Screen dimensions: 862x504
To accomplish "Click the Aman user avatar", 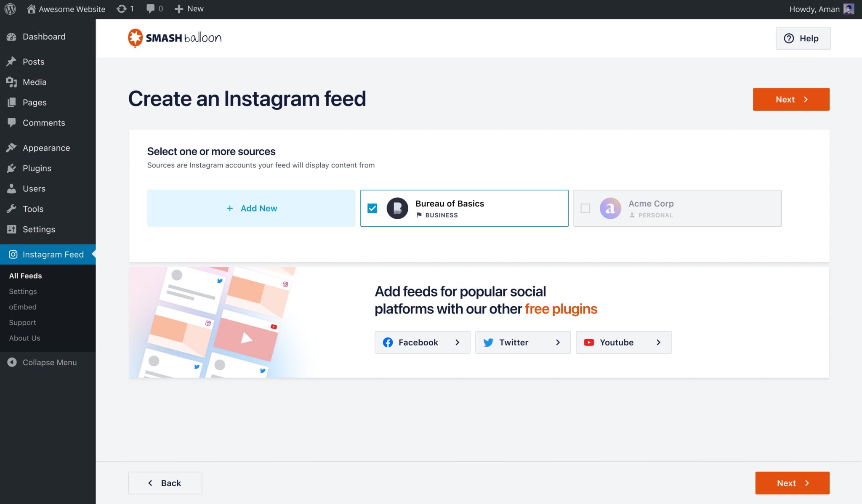I will [849, 9].
